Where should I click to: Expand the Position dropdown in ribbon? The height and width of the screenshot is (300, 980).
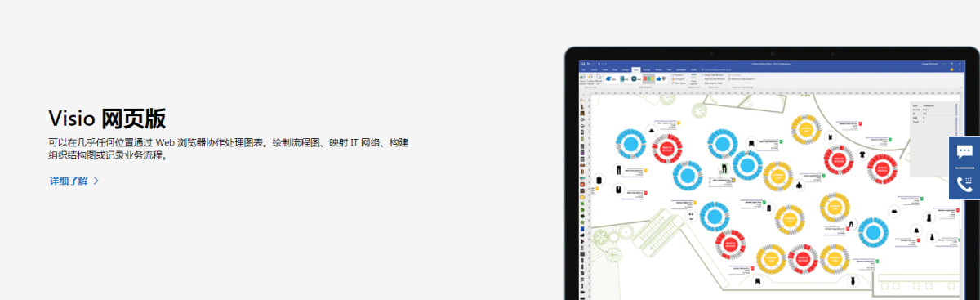[678, 74]
